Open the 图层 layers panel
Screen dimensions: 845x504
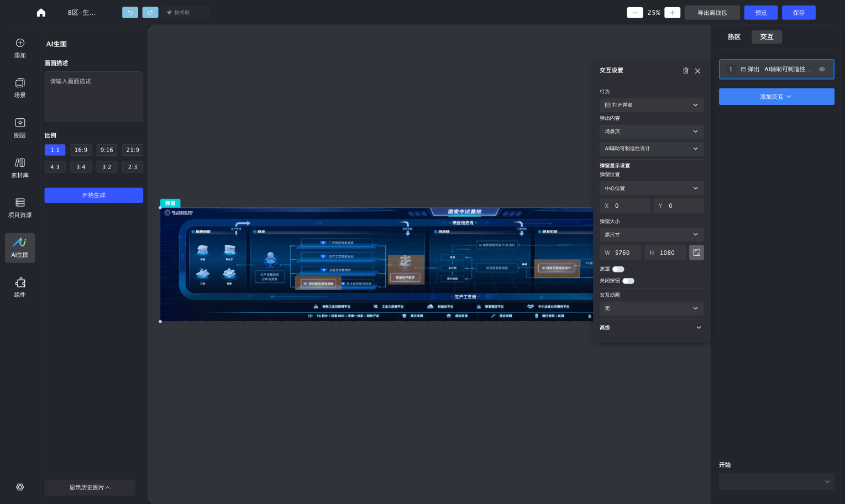tap(20, 128)
